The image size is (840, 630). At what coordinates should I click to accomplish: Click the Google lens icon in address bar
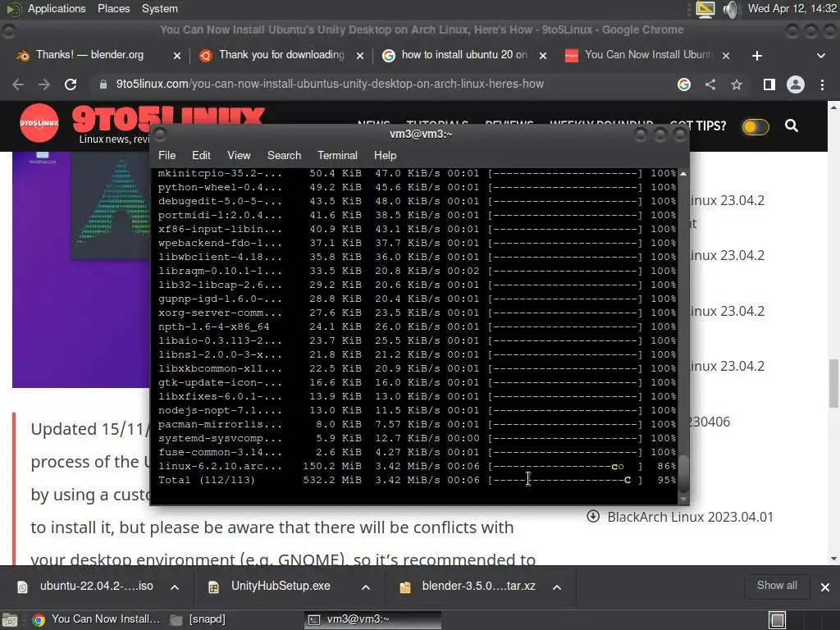click(684, 84)
